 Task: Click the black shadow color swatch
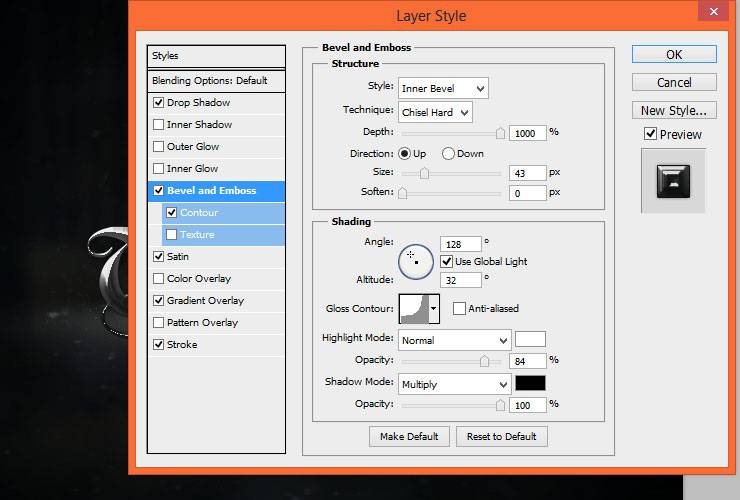click(x=530, y=383)
